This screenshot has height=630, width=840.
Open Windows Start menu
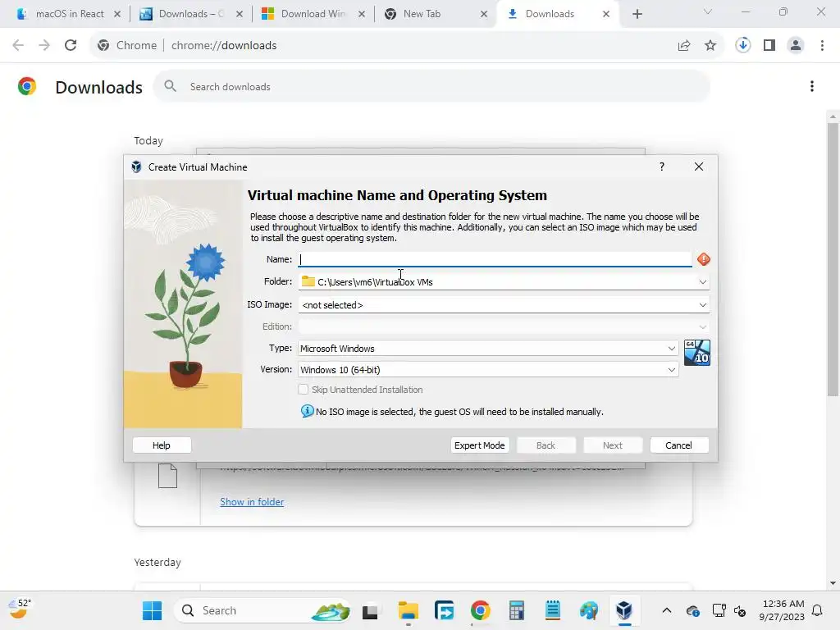point(152,610)
